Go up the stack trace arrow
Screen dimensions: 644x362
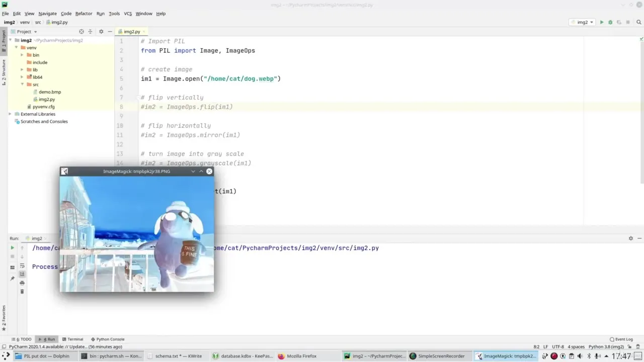pyautogui.click(x=22, y=248)
